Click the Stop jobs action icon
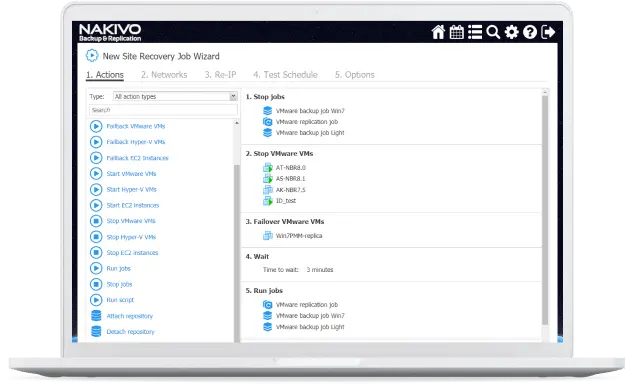The height and width of the screenshot is (385, 627). point(96,284)
